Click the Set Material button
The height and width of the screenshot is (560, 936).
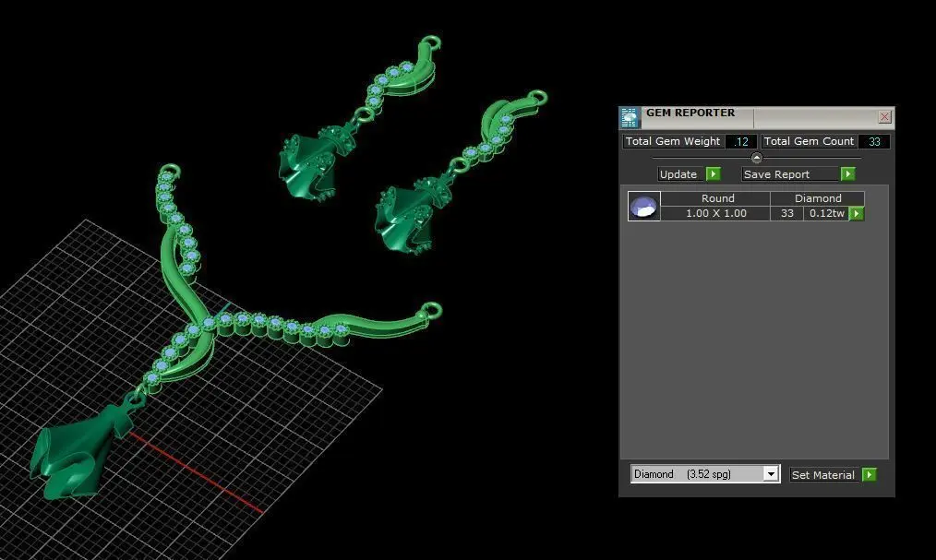[823, 475]
